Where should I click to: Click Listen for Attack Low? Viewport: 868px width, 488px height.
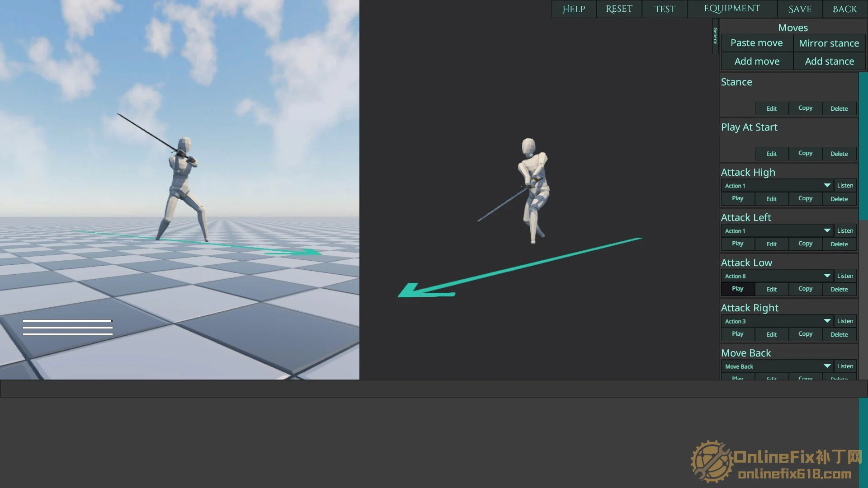[845, 276]
